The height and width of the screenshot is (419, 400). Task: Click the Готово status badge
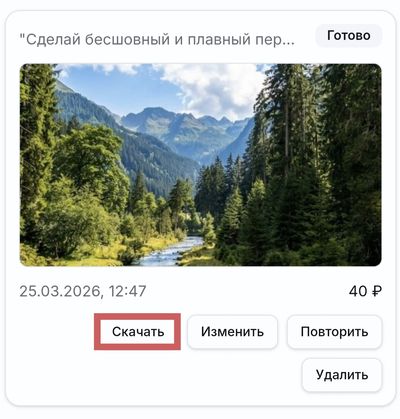pos(349,35)
